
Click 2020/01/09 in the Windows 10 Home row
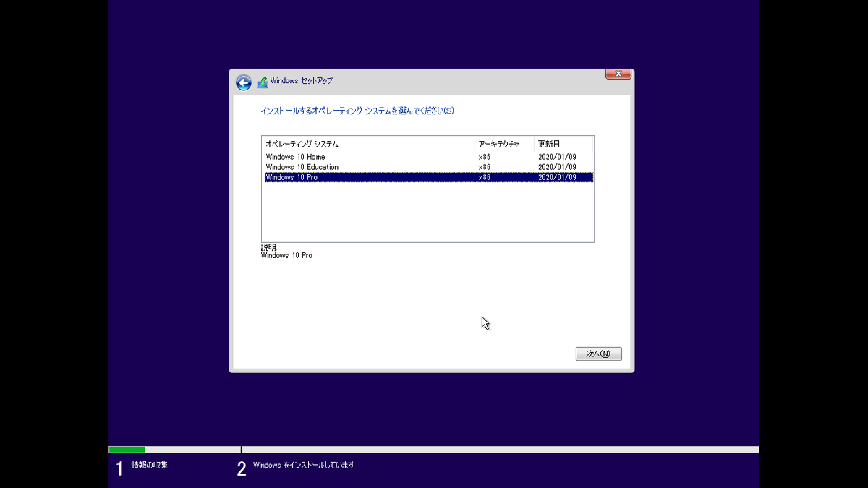557,157
